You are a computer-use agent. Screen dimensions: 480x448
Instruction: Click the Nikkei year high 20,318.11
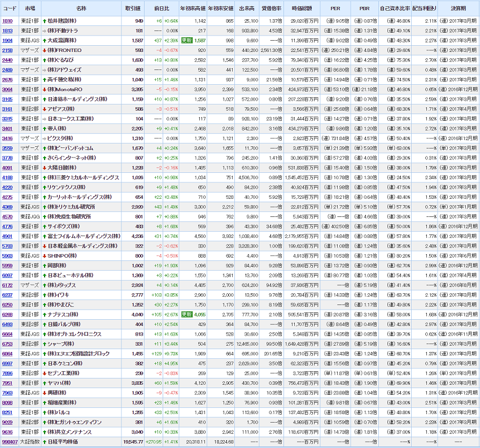[x=196, y=442]
